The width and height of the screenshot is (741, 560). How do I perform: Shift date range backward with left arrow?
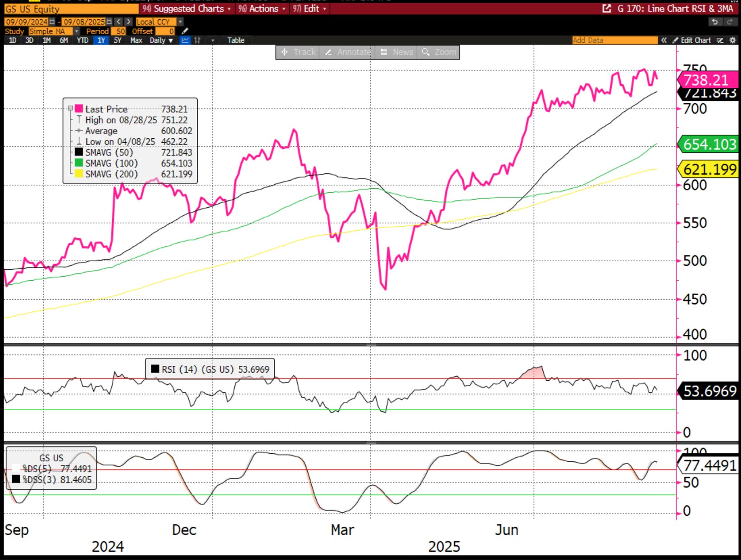point(118,22)
